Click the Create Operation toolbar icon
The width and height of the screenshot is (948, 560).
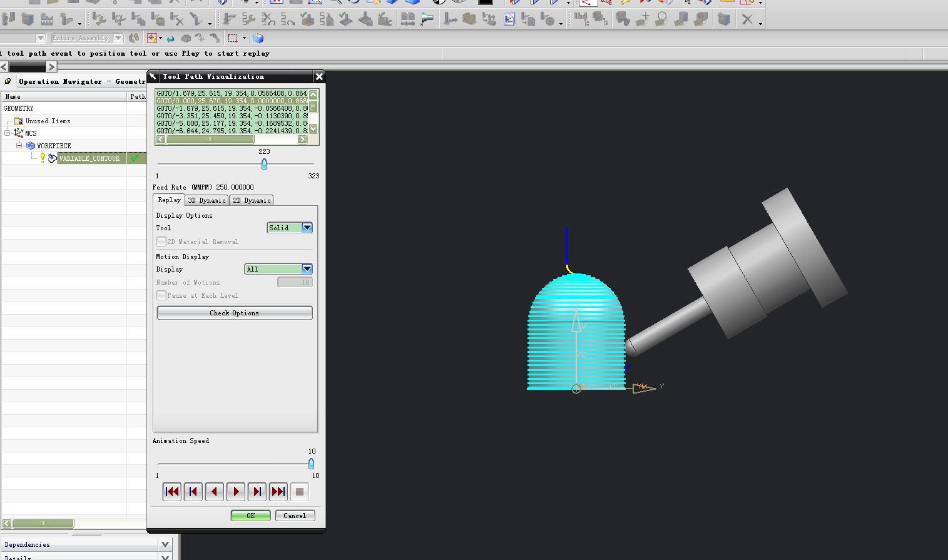click(66, 19)
